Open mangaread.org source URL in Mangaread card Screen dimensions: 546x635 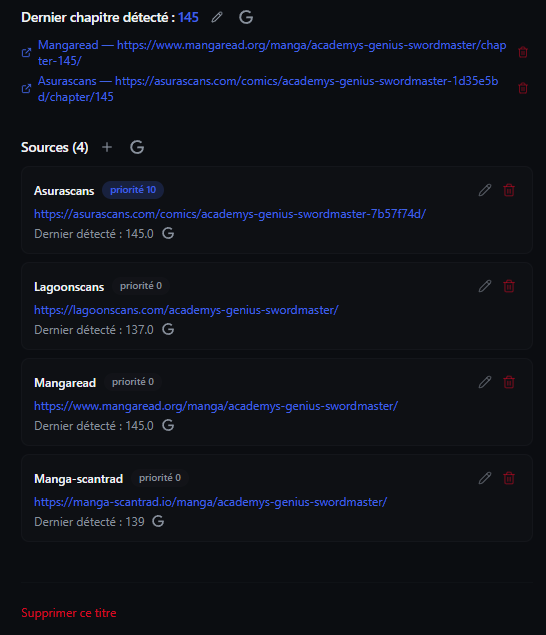pos(216,406)
